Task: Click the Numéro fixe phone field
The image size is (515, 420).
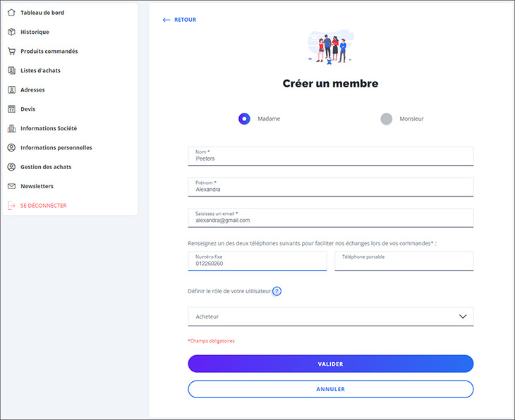Action: (257, 261)
